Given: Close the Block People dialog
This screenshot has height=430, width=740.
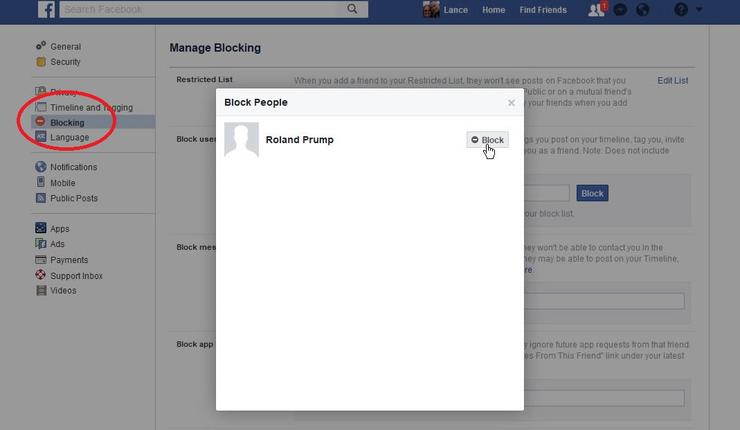Looking at the screenshot, I should (511, 102).
